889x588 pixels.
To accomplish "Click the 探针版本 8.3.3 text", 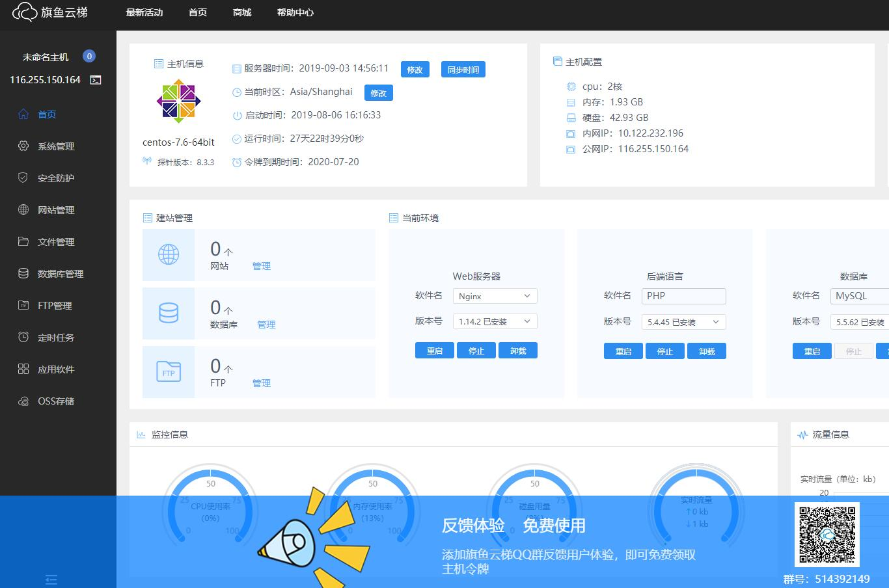I will 185,162.
